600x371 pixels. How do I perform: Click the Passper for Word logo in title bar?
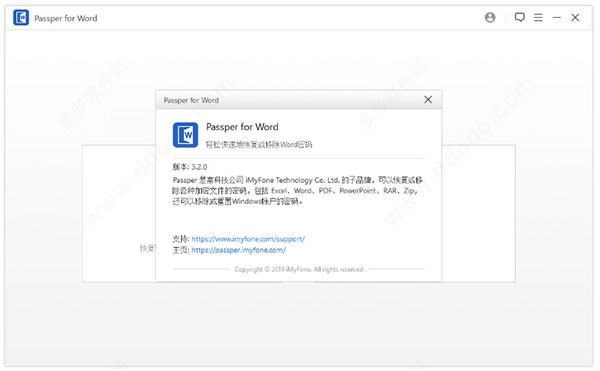click(21, 18)
